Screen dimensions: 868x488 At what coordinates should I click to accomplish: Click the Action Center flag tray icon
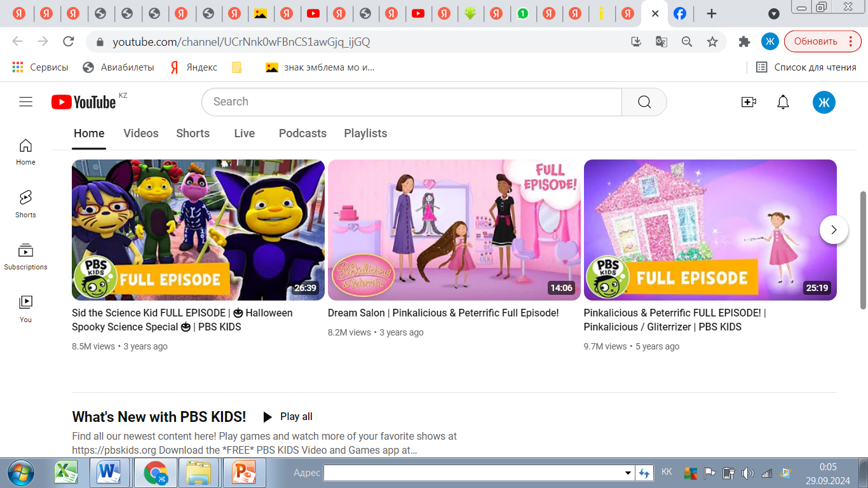coord(710,473)
